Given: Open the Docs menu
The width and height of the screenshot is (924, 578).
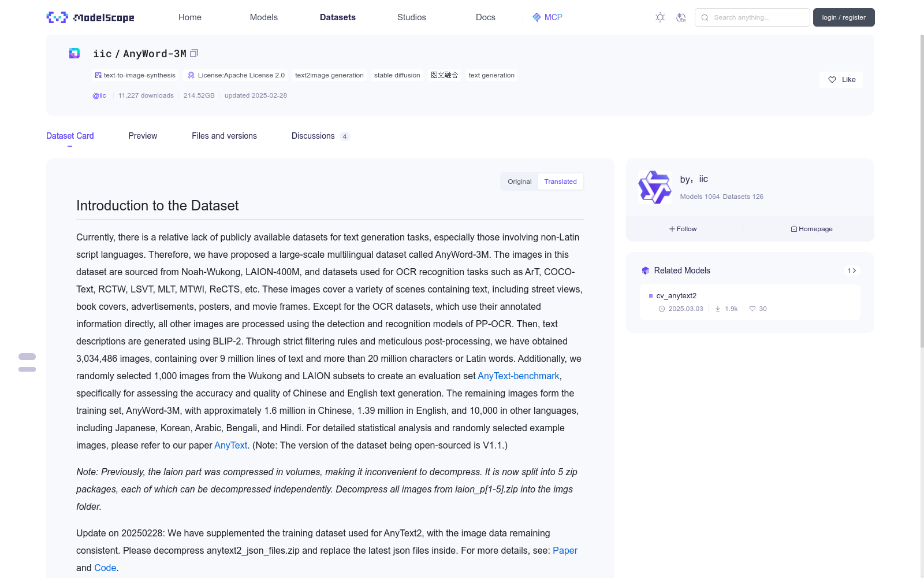Looking at the screenshot, I should [486, 17].
